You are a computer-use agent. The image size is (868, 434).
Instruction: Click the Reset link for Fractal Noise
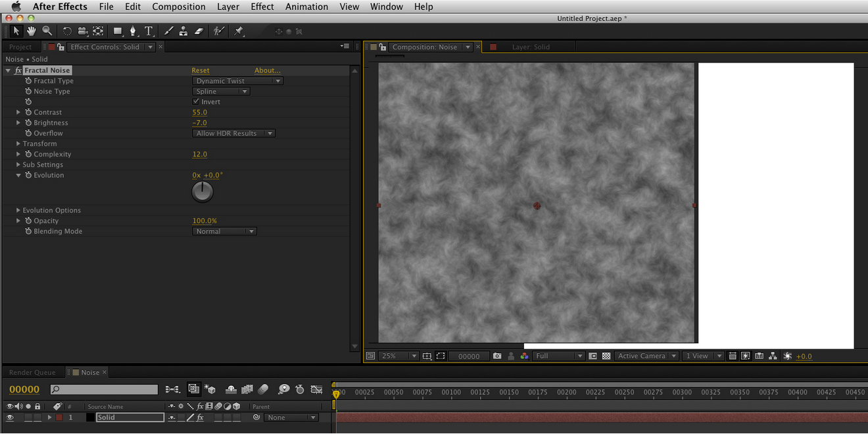tap(201, 70)
